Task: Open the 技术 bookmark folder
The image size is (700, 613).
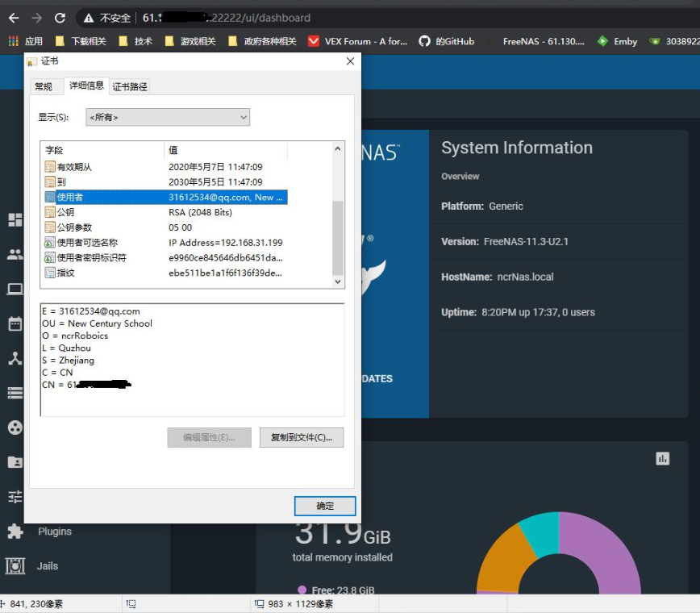Action: point(135,41)
